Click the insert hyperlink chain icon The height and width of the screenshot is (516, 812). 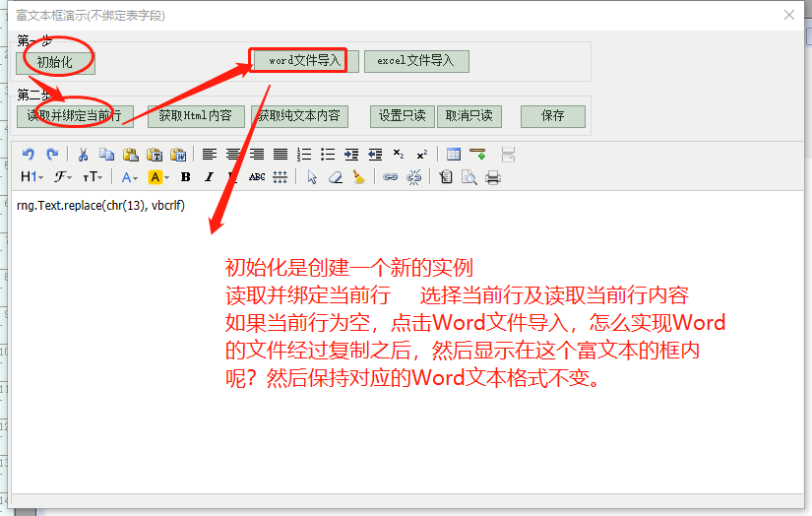(390, 177)
